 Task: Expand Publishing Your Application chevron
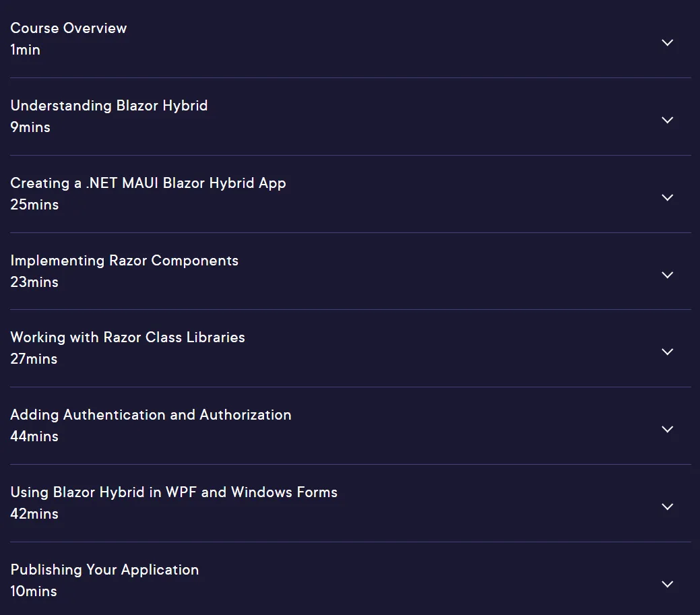[668, 584]
